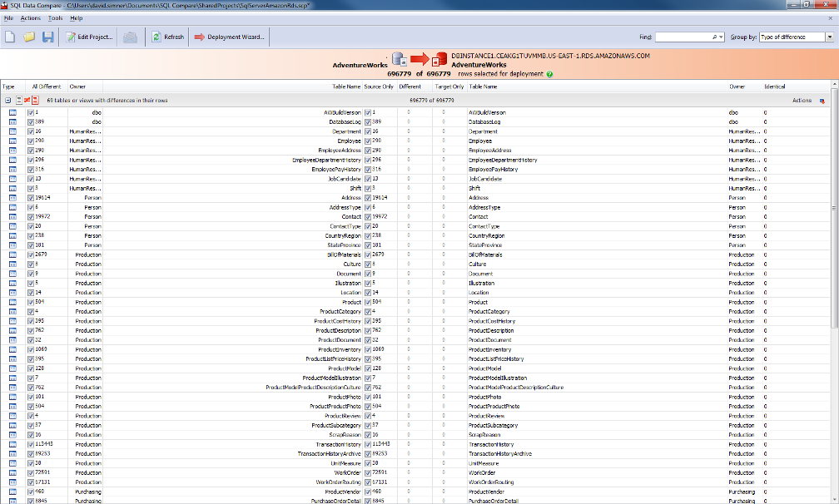Click the big red arrow between databases

420,59
